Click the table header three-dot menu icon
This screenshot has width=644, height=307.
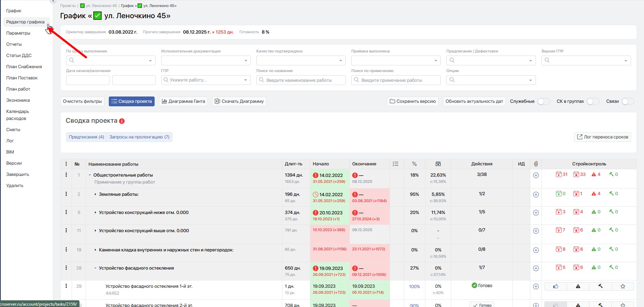66,164
